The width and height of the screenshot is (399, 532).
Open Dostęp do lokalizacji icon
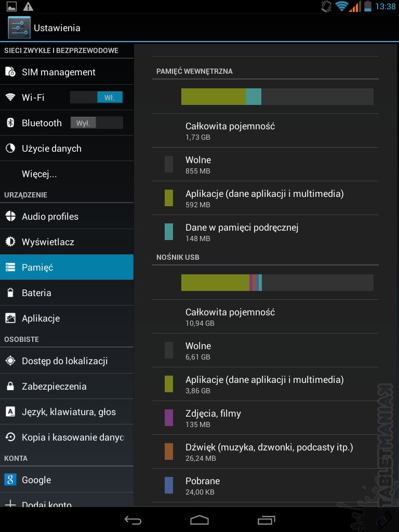pyautogui.click(x=10, y=361)
